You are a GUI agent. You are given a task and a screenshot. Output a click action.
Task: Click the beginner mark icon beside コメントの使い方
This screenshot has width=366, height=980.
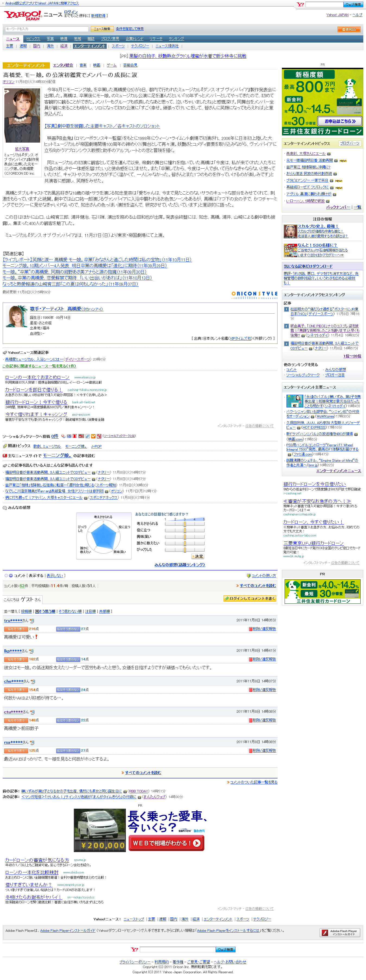[249, 576]
